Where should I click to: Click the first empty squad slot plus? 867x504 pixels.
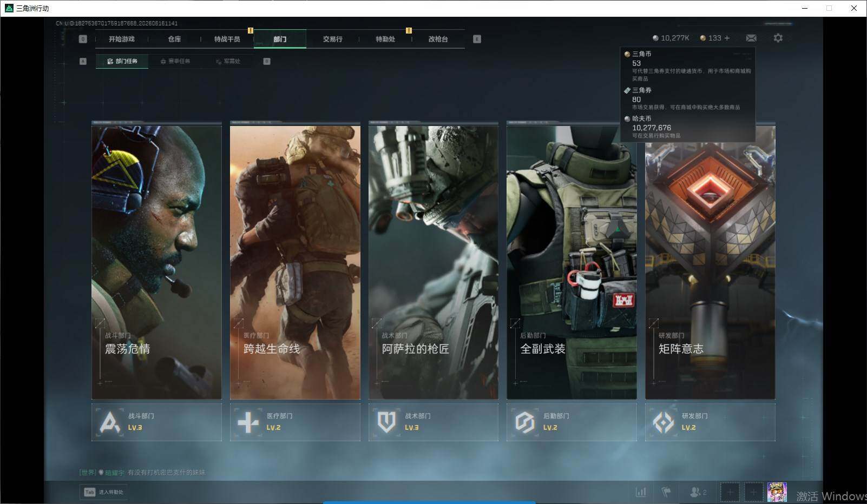pos(730,492)
